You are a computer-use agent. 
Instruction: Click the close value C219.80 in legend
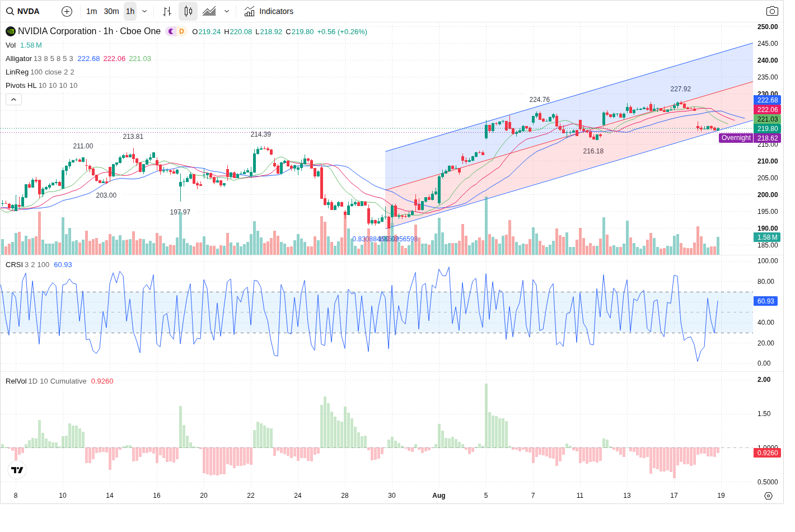(300, 32)
